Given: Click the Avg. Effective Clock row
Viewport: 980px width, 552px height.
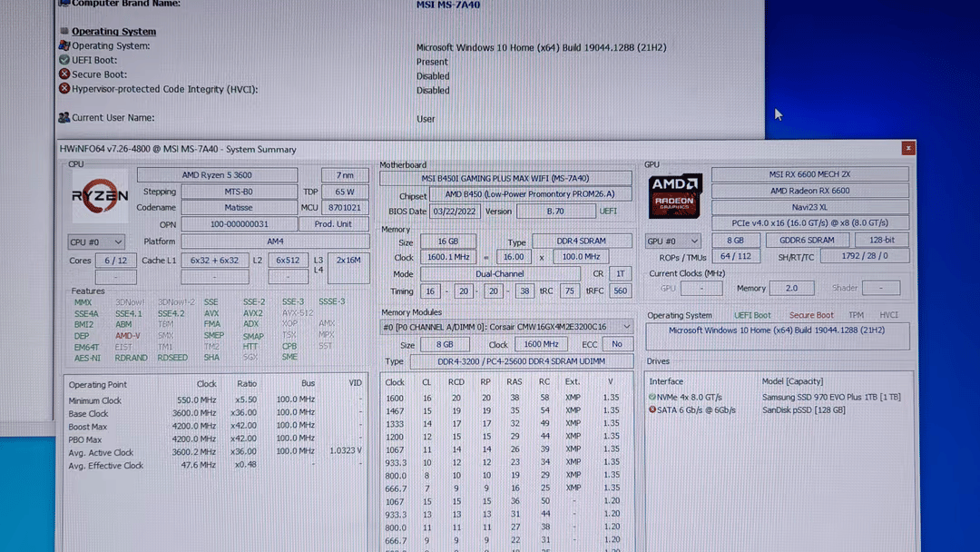Looking at the screenshot, I should pos(216,465).
